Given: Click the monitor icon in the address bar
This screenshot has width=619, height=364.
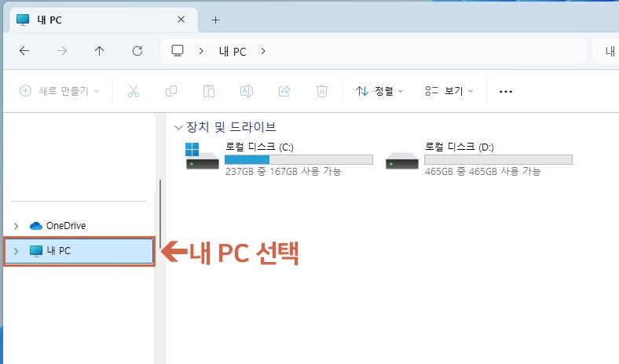Looking at the screenshot, I should pyautogui.click(x=178, y=51).
